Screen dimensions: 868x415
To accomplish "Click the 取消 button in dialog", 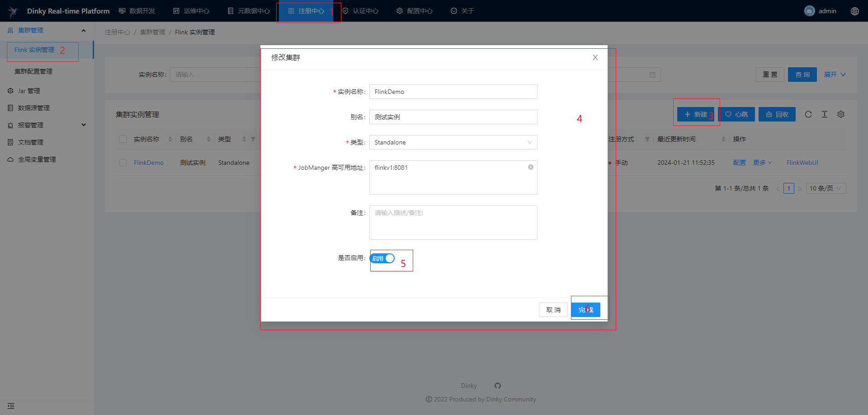I will click(553, 310).
